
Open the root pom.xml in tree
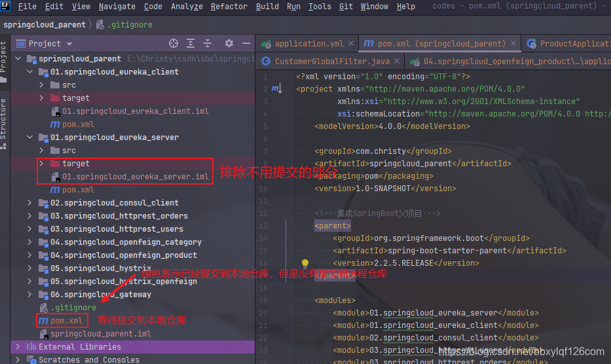(x=61, y=321)
